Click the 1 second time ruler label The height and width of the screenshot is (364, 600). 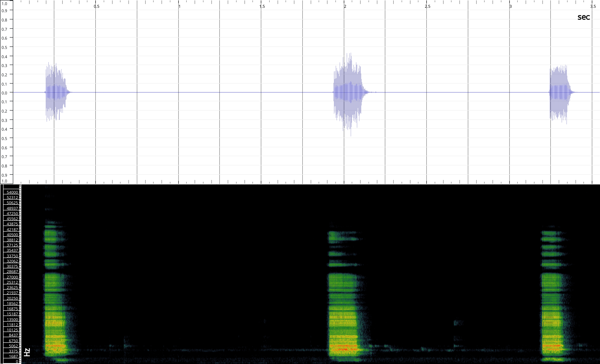[179, 6]
